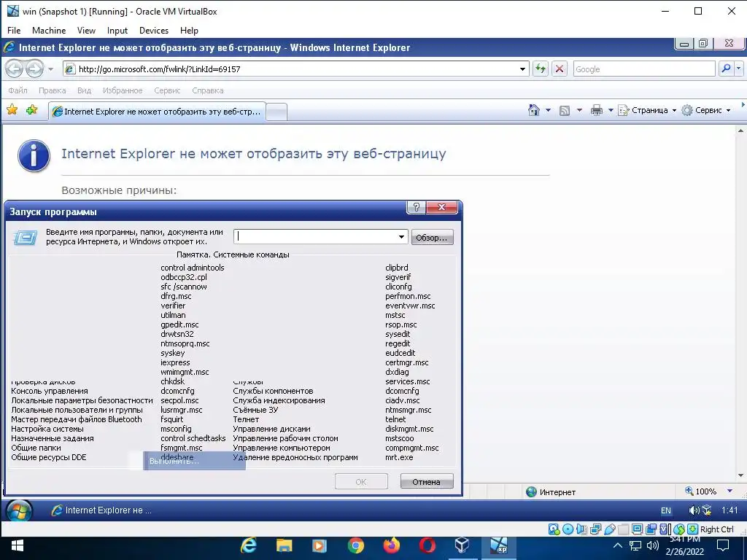Click the Обзор... browse button

click(432, 237)
